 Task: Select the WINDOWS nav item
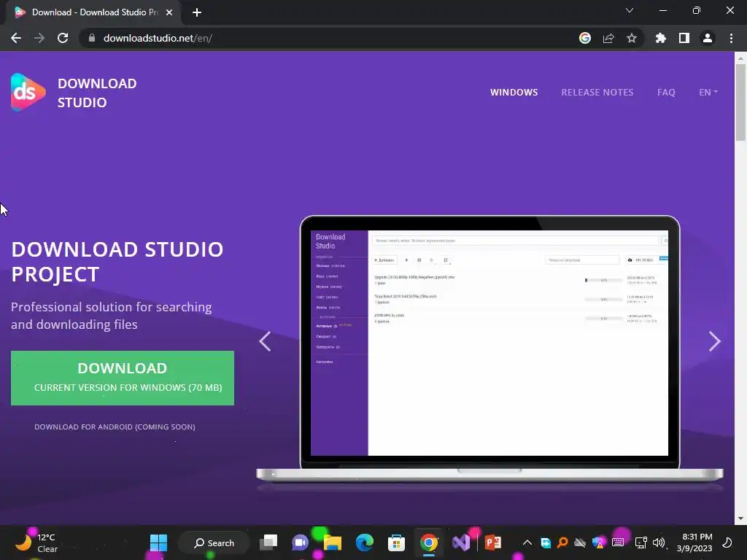[514, 93]
